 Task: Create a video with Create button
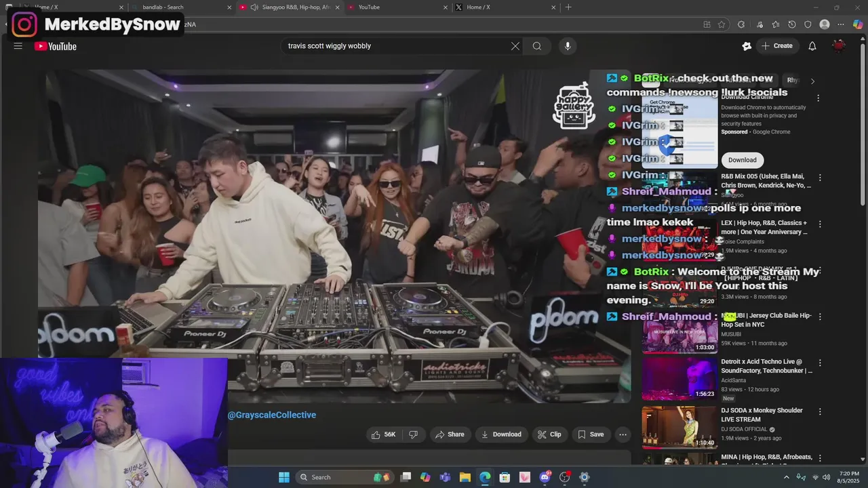click(x=777, y=46)
